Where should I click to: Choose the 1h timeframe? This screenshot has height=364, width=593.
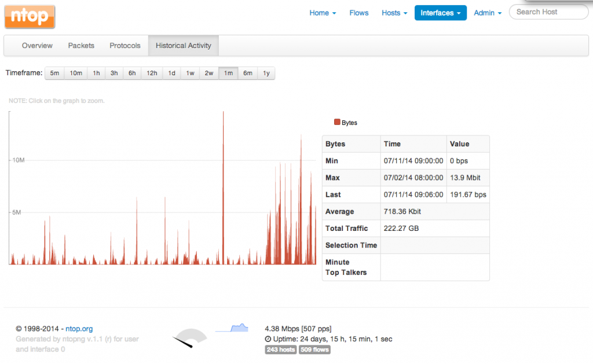97,73
